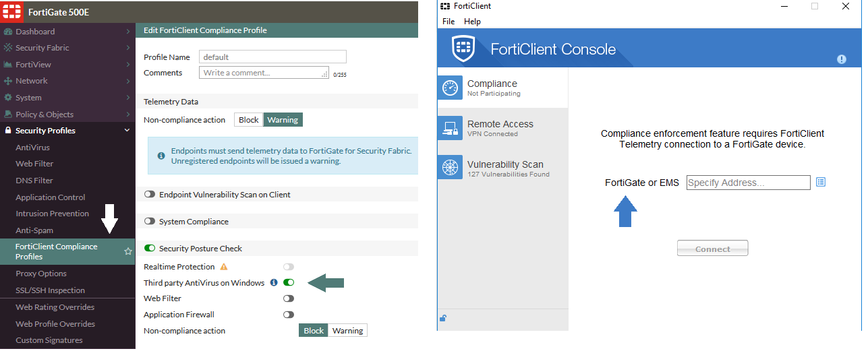868x351 pixels.
Task: Select the Vulnerability Scan tab
Action: (502, 168)
